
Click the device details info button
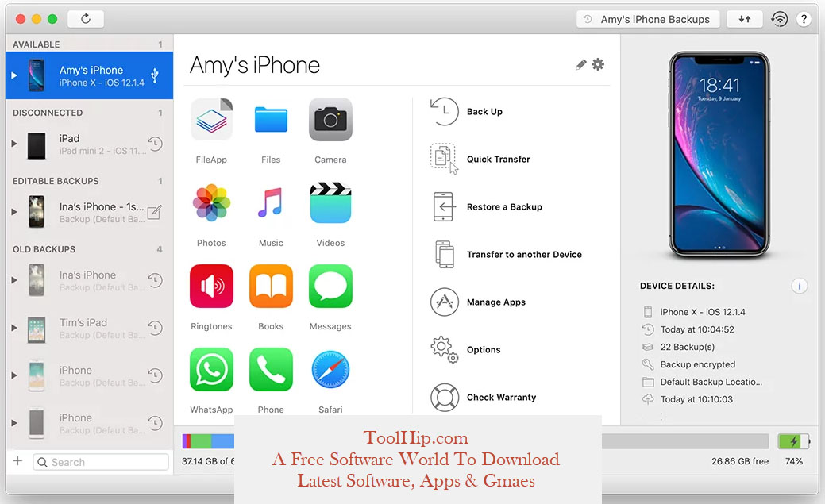tap(800, 286)
